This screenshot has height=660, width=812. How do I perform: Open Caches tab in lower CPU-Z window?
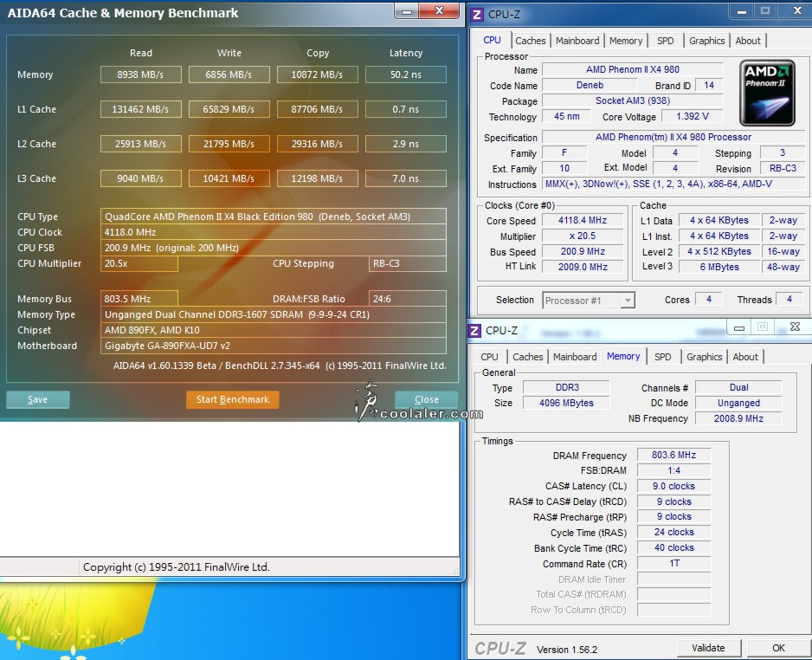pyautogui.click(x=528, y=357)
